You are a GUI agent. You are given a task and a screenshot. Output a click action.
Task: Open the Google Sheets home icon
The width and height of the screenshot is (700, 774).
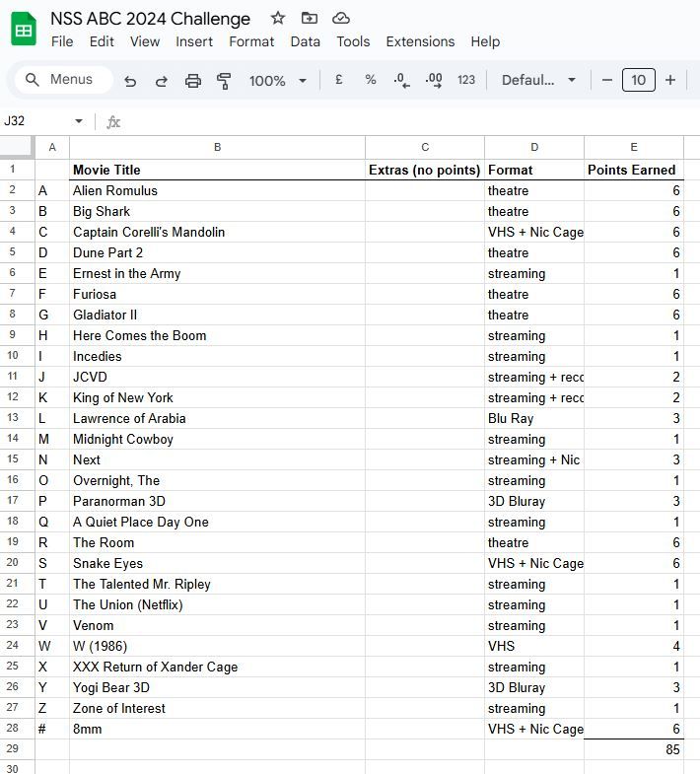tap(24, 30)
